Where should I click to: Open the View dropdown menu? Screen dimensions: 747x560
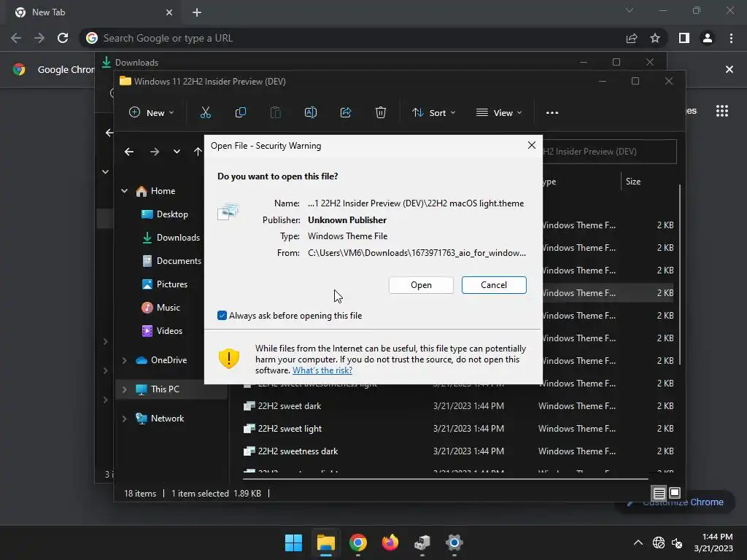[499, 112]
